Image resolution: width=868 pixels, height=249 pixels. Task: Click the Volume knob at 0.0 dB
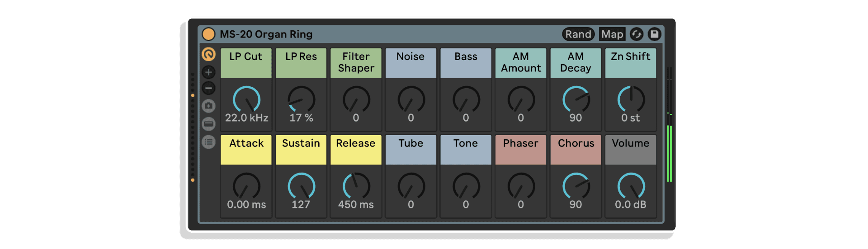pos(631,186)
